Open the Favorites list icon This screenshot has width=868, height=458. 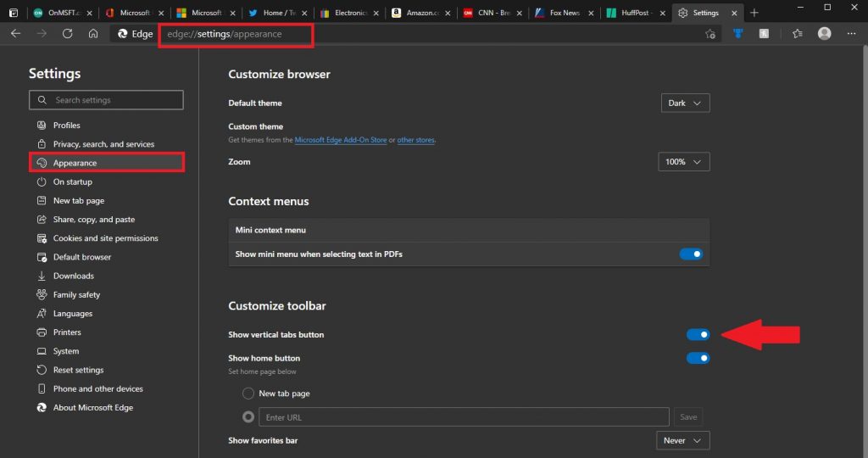[x=797, y=34]
